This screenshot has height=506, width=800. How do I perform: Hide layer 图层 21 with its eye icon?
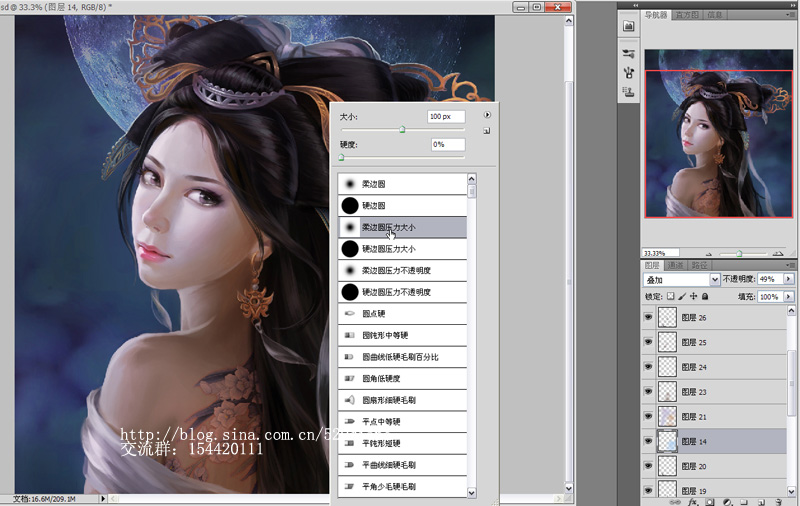tap(648, 416)
